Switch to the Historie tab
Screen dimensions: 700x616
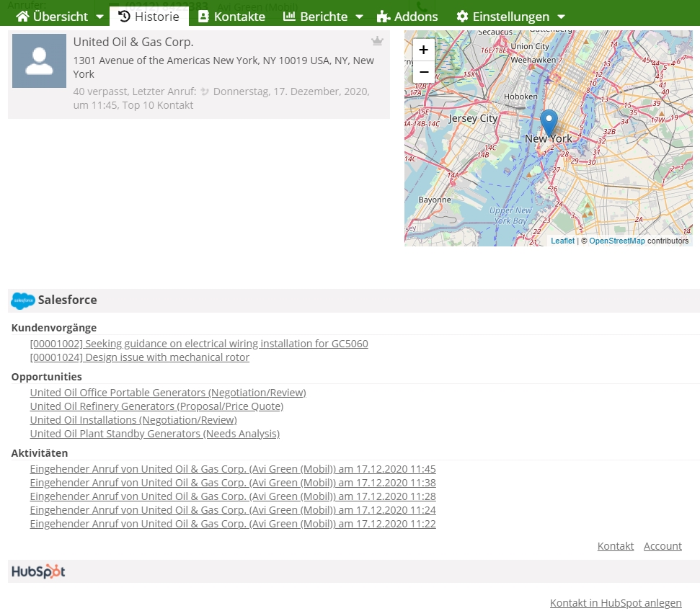point(149,16)
